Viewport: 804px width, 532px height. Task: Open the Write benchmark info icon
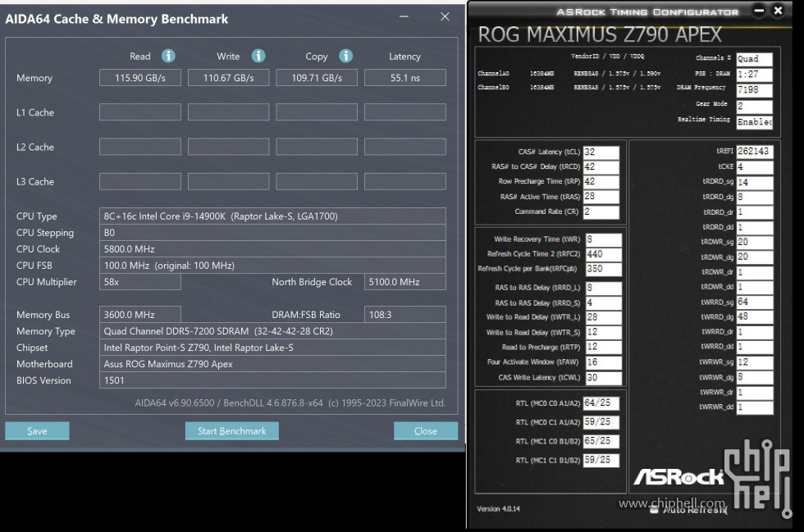click(258, 56)
